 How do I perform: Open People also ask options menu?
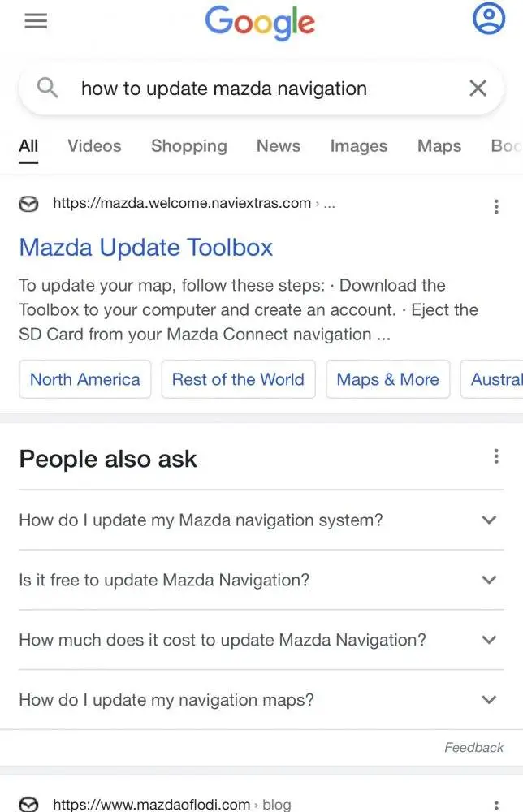coord(496,456)
